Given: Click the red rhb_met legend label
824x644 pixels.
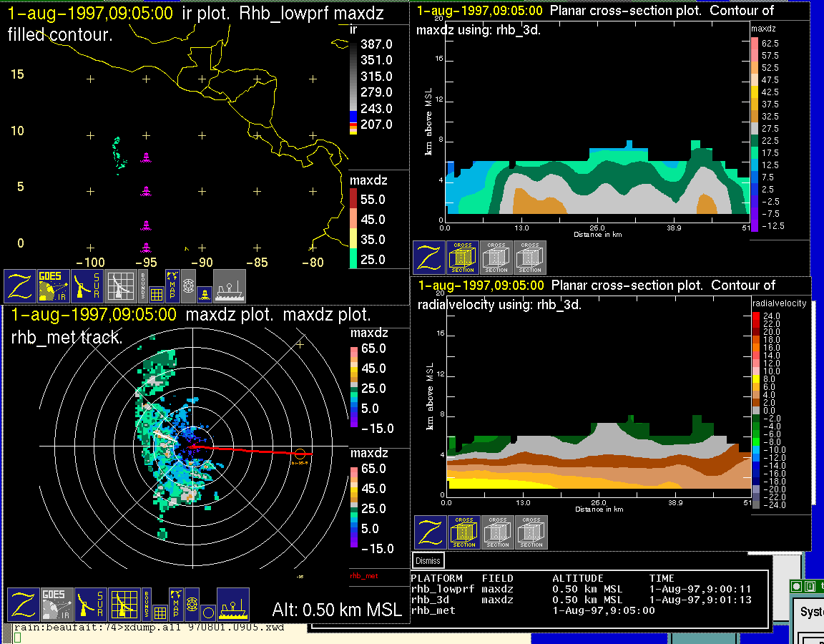Looking at the screenshot, I should 363,575.
